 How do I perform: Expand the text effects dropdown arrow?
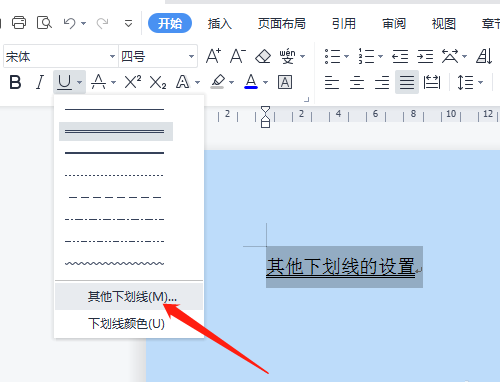pyautogui.click(x=197, y=82)
